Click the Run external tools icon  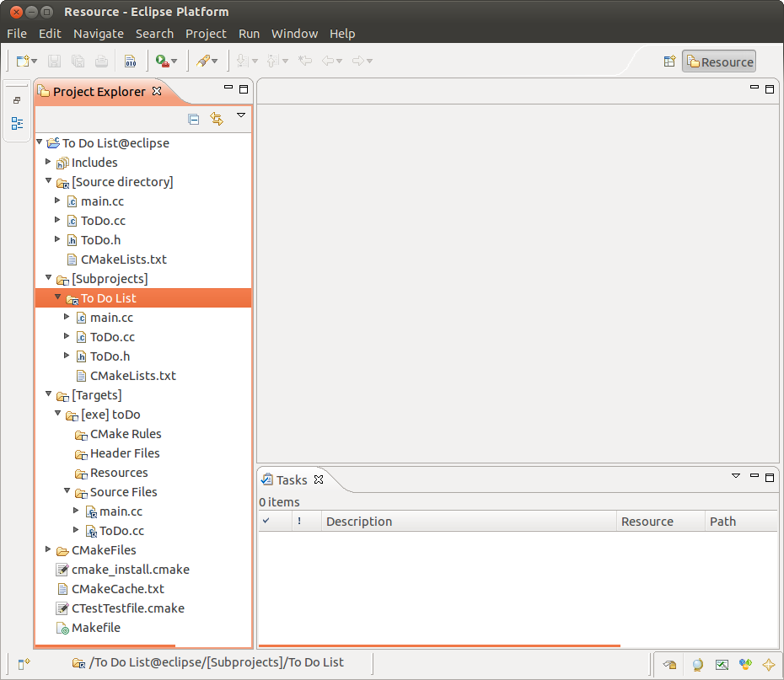(x=162, y=61)
